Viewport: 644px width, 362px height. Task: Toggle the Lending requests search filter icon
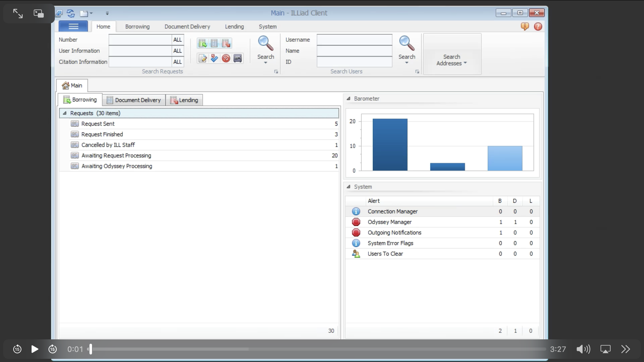tap(226, 43)
